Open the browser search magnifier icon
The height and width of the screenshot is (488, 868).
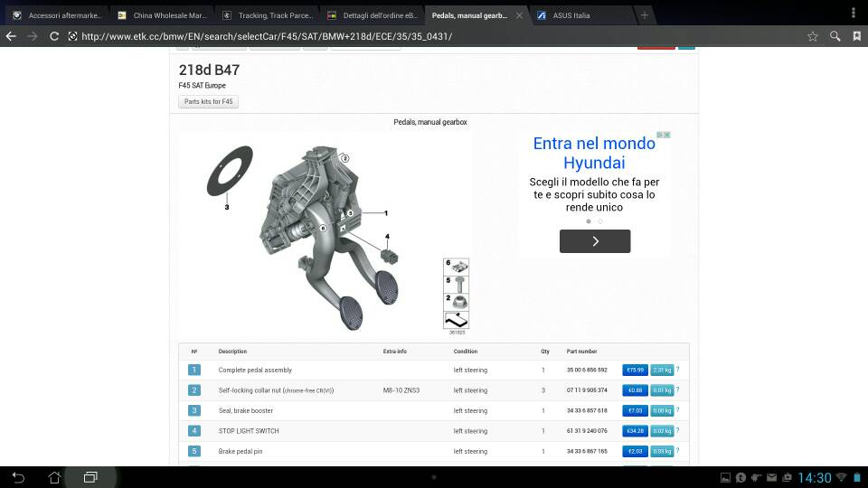[835, 36]
